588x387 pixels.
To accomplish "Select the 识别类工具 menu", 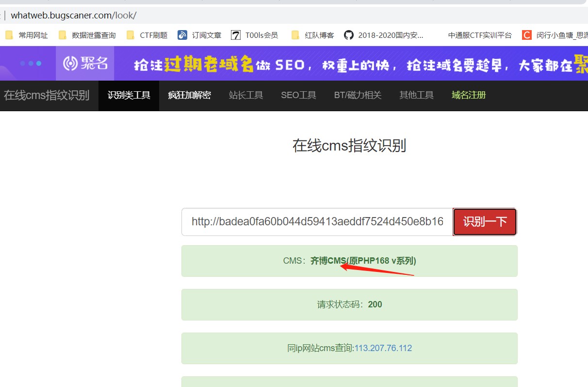I will click(129, 95).
